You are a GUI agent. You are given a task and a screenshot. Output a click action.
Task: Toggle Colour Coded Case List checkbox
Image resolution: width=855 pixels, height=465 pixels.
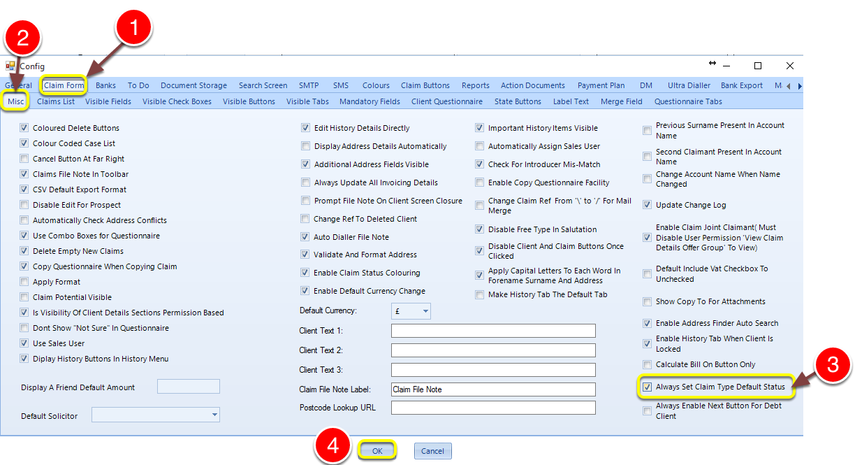click(x=24, y=143)
